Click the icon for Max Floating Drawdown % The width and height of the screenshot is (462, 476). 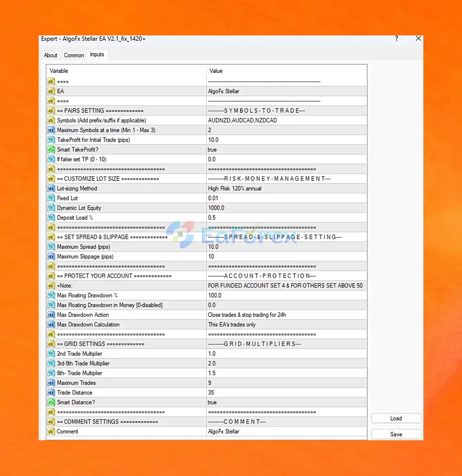51,295
